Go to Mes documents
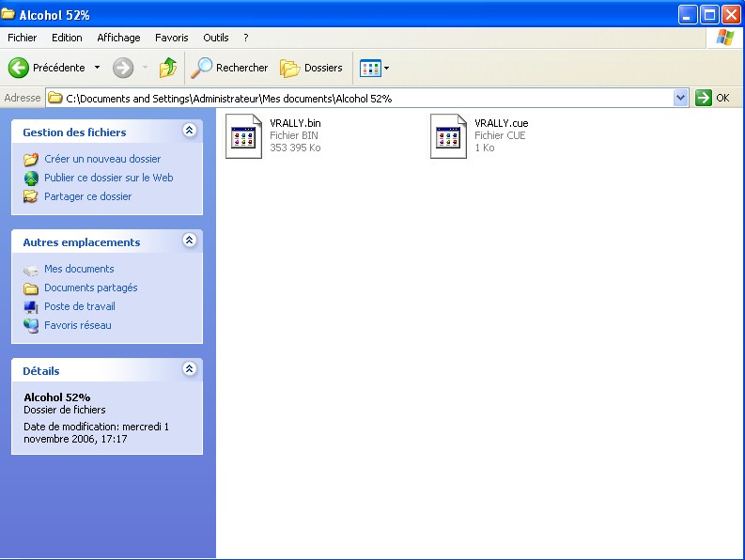Screen dimensions: 745x560 (79, 269)
